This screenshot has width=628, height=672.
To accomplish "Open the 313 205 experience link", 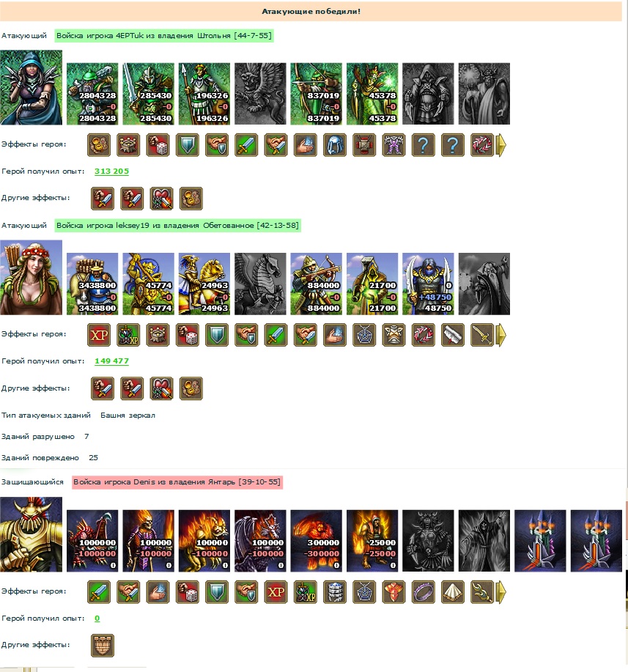I will tap(111, 171).
